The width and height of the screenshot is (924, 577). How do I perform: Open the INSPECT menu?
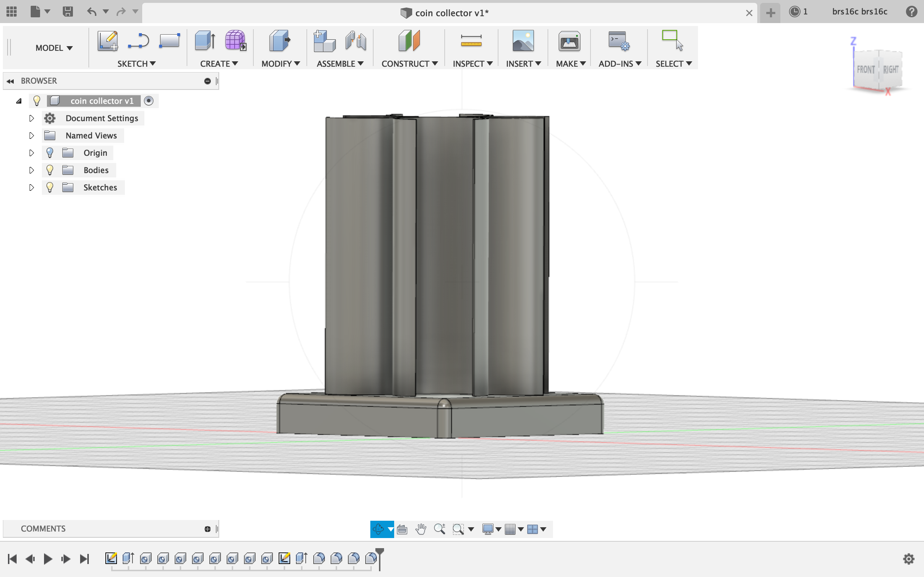472,64
